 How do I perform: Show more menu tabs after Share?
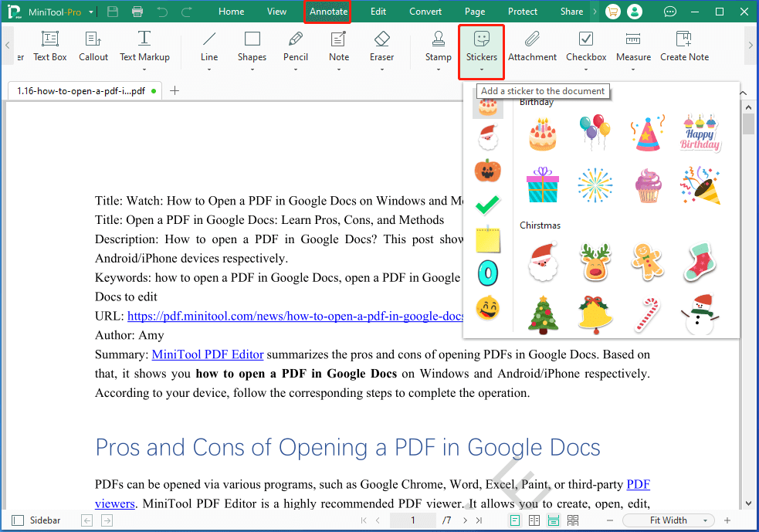(595, 12)
